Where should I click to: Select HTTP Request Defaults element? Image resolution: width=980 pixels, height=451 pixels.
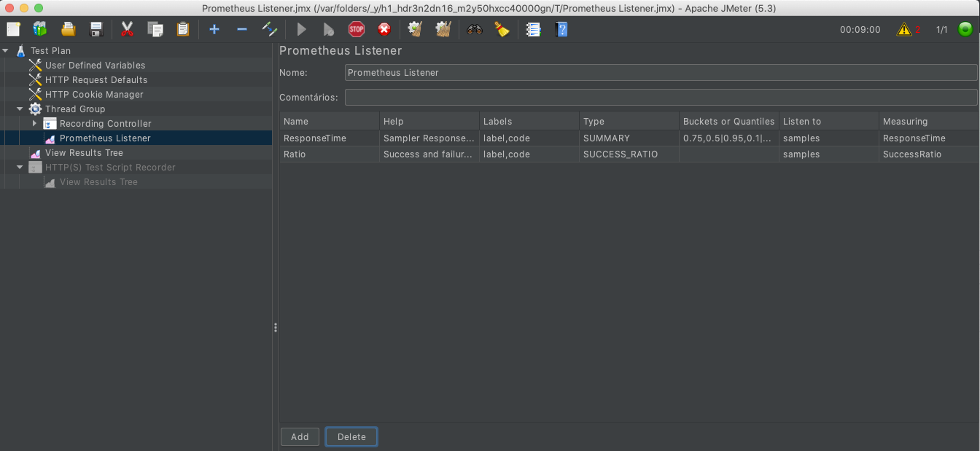pyautogui.click(x=96, y=80)
